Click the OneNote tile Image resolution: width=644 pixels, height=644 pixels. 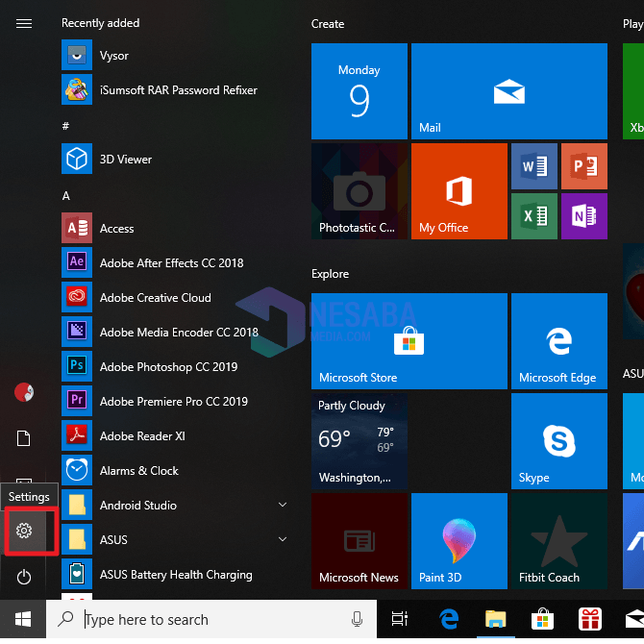584,216
